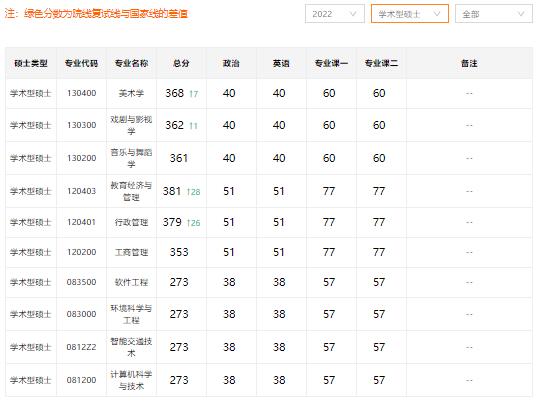Click the 备注 column header

pyautogui.click(x=469, y=63)
